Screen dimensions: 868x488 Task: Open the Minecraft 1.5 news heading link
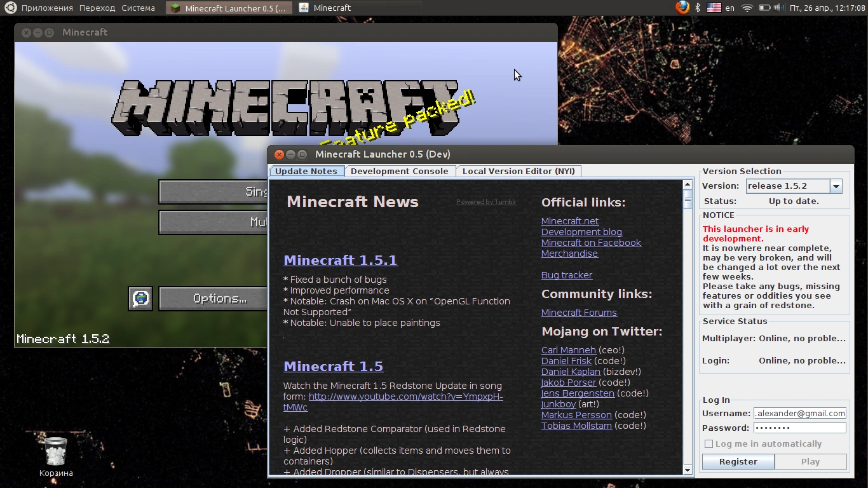[334, 367]
